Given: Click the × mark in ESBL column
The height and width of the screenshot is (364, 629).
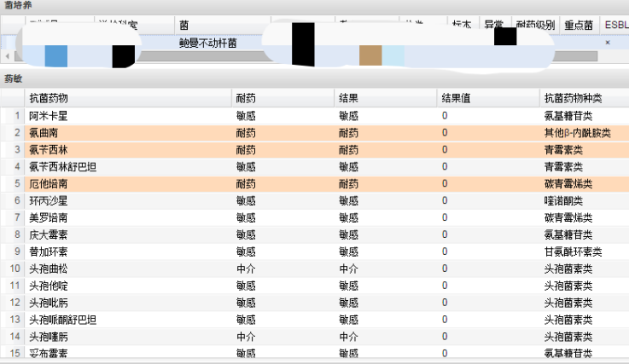Looking at the screenshot, I should [608, 43].
